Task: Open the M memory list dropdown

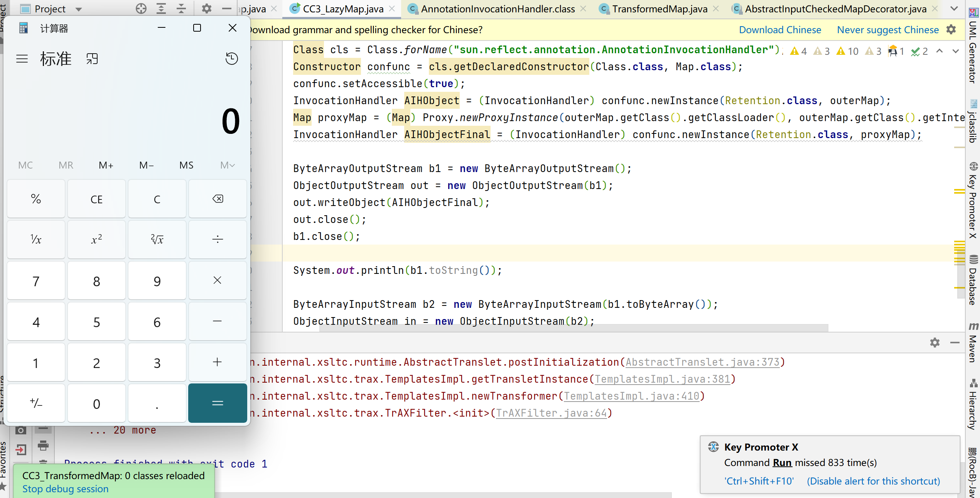Action: (x=228, y=165)
